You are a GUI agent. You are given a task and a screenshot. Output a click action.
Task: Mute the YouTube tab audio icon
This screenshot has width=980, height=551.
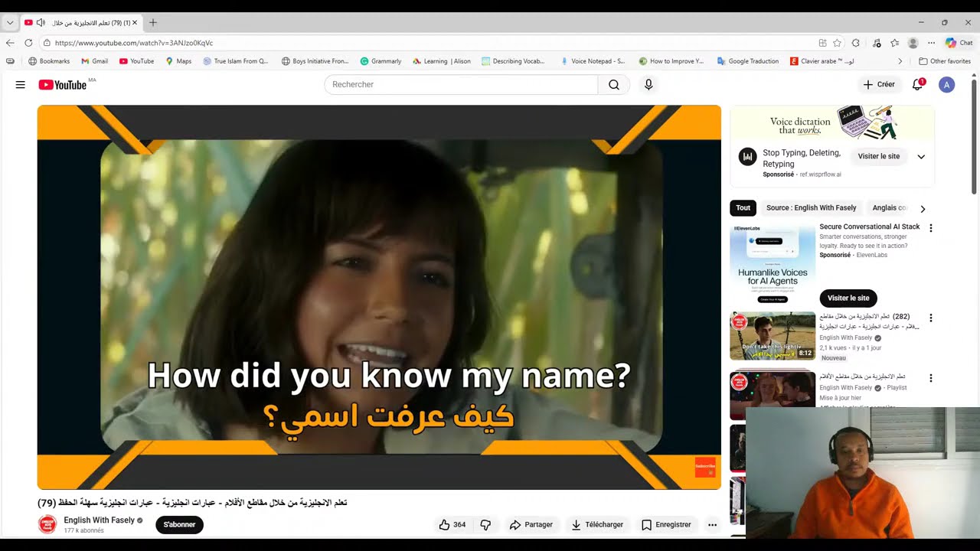41,22
